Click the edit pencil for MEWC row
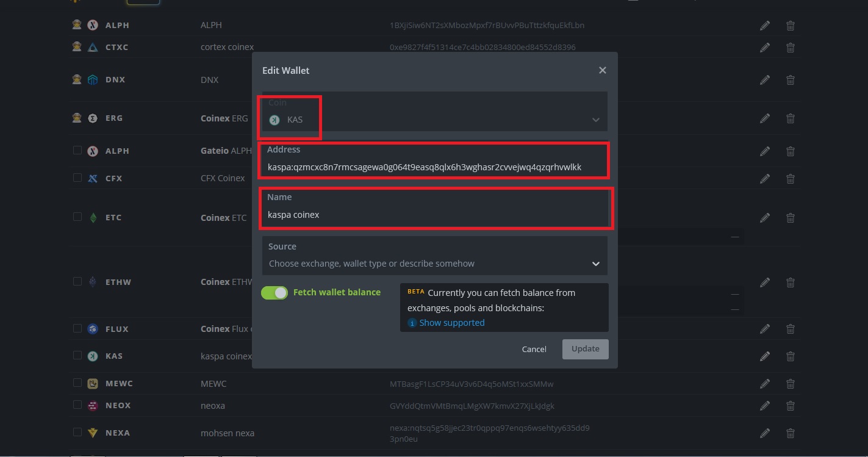Image resolution: width=868 pixels, height=457 pixels. pos(765,384)
